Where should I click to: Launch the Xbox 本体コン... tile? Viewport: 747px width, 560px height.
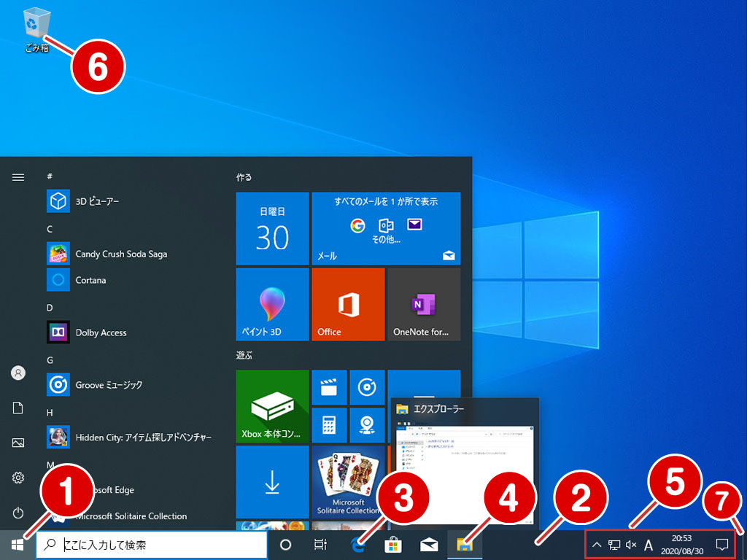coord(273,406)
